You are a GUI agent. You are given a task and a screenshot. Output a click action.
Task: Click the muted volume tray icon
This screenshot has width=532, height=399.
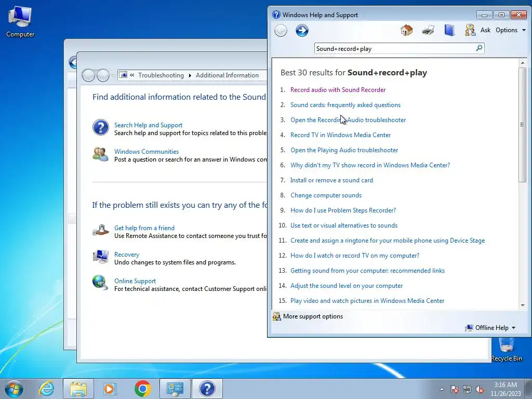(480, 389)
